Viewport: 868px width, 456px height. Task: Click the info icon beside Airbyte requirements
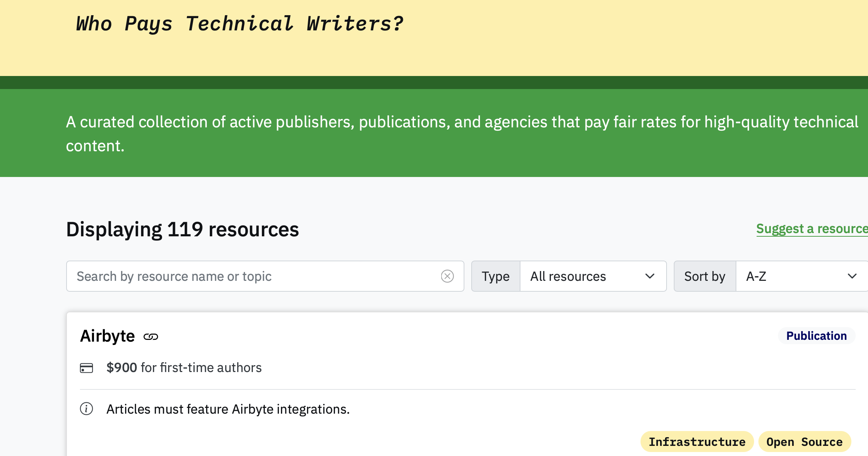[86, 409]
